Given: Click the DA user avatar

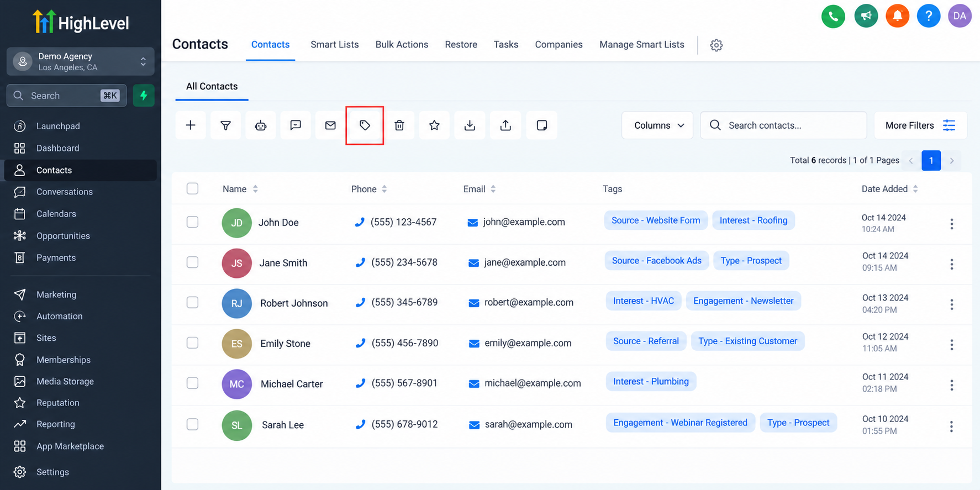Looking at the screenshot, I should [x=960, y=16].
